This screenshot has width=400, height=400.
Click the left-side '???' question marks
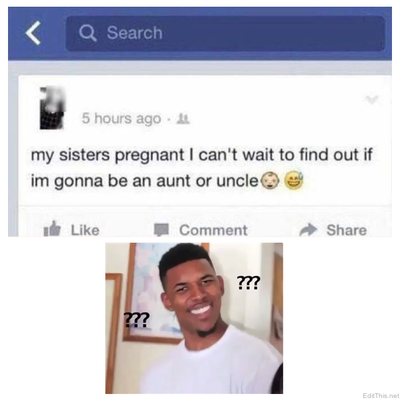(x=136, y=320)
